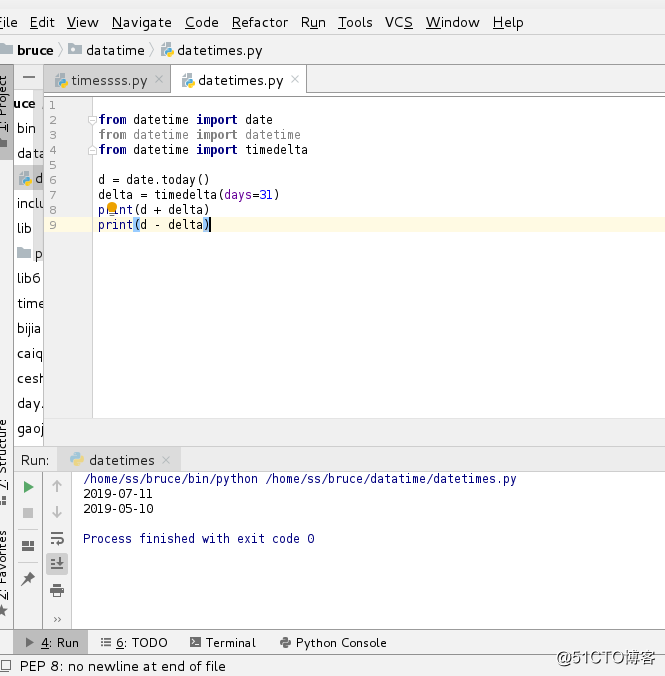Click the Pin tab icon in Run panel
Screen dimensions: 665x676
click(x=28, y=579)
